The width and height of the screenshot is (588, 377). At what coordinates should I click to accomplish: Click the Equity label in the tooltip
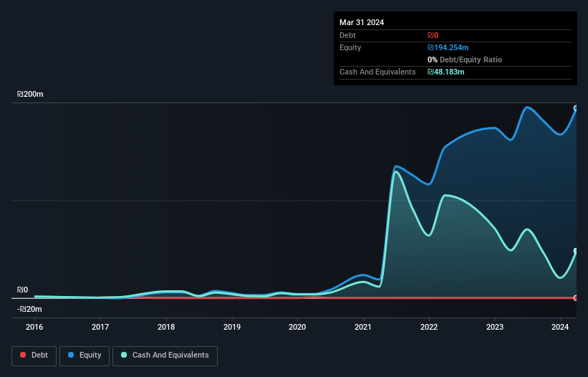click(x=350, y=47)
